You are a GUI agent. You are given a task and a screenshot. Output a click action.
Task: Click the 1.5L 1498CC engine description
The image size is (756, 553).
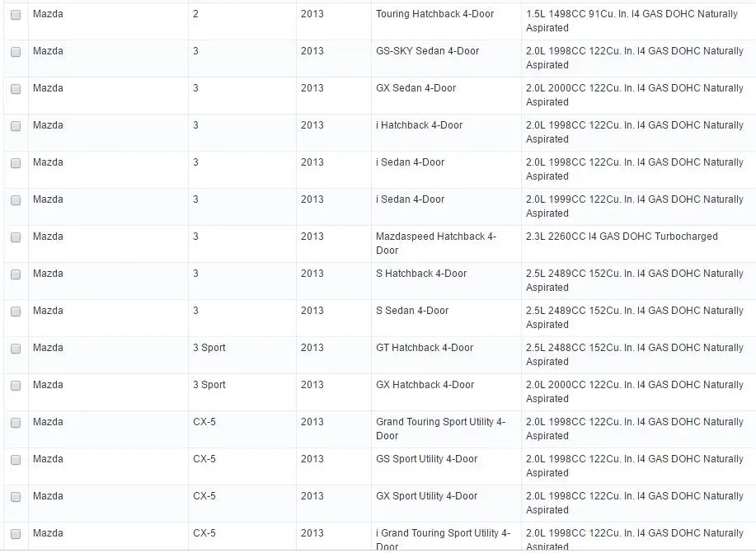pyautogui.click(x=632, y=21)
